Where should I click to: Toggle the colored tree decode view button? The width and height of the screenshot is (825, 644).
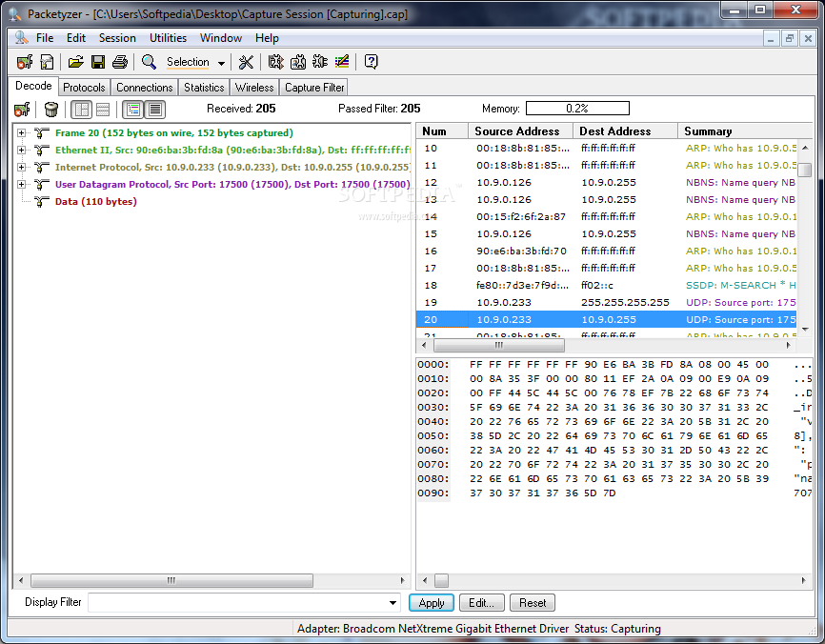pyautogui.click(x=133, y=110)
